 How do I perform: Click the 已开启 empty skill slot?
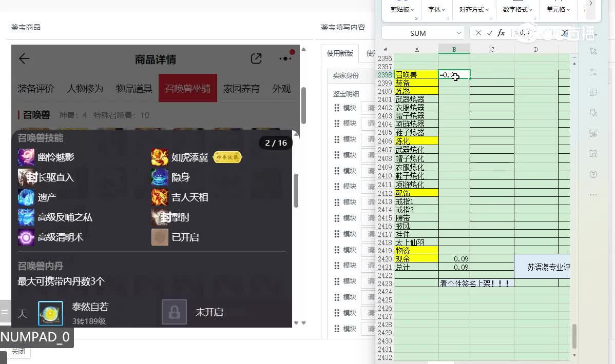pyautogui.click(x=160, y=237)
